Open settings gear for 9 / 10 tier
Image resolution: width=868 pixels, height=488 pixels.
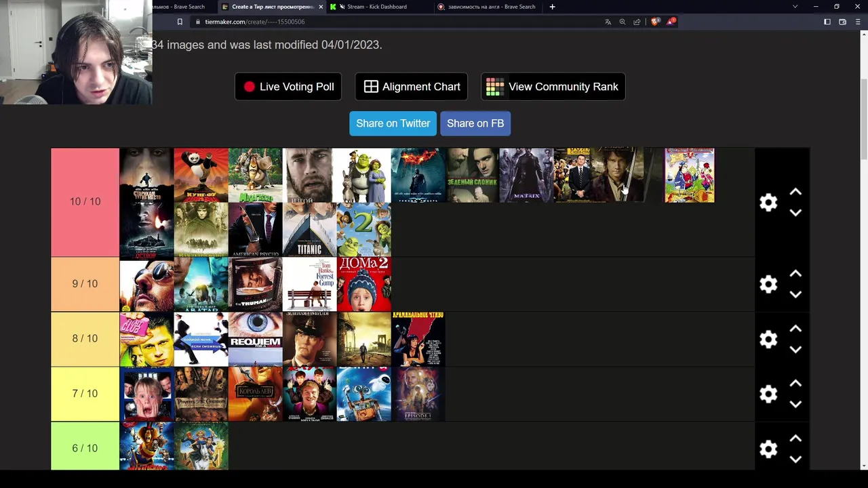(768, 284)
